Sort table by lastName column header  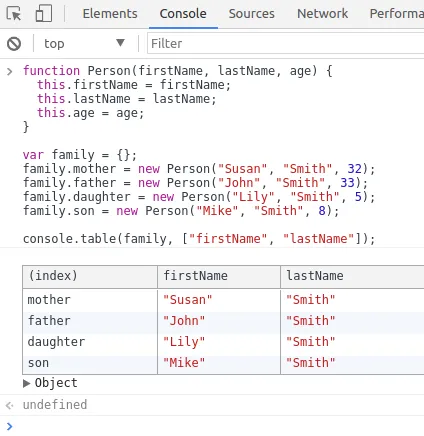click(x=352, y=277)
